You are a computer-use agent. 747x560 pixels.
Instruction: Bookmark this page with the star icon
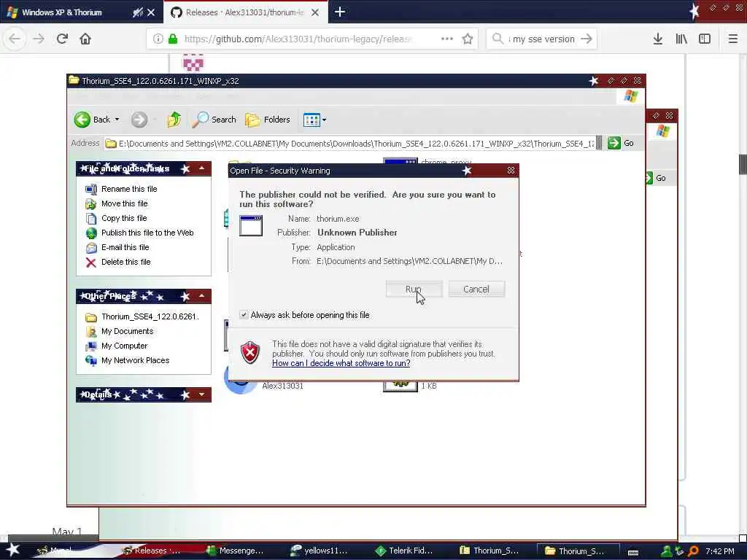pos(468,39)
